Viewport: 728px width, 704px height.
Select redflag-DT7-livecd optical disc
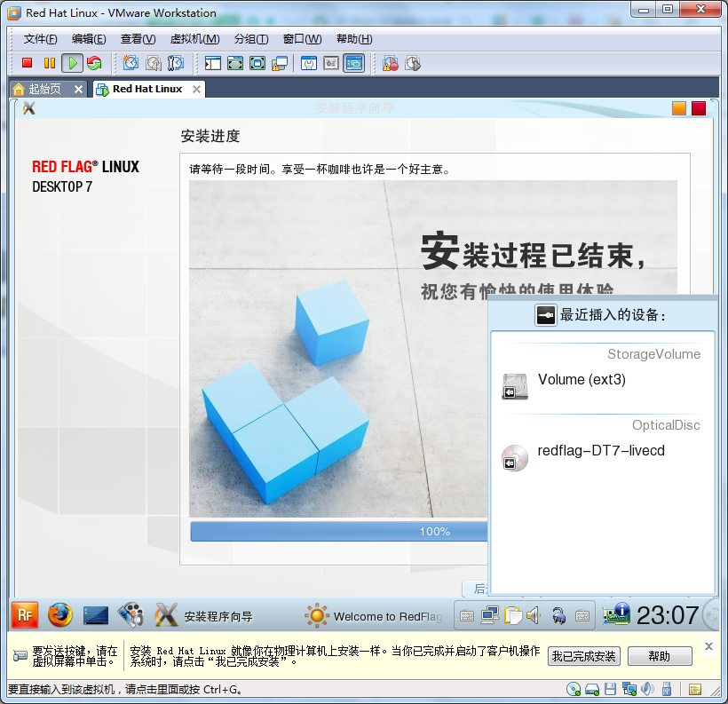coord(602,455)
